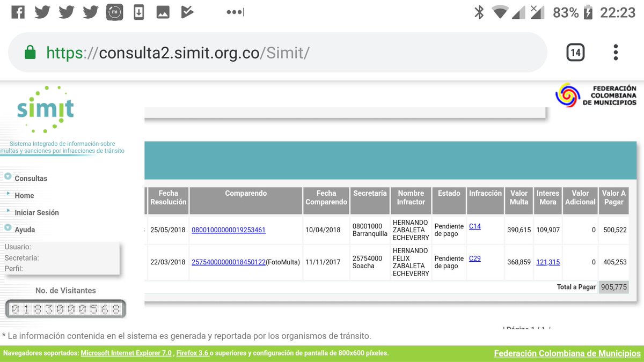This screenshot has width=644, height=362.
Task: Select the Total a Pagar 905,775 value
Action: pyautogui.click(x=613, y=287)
